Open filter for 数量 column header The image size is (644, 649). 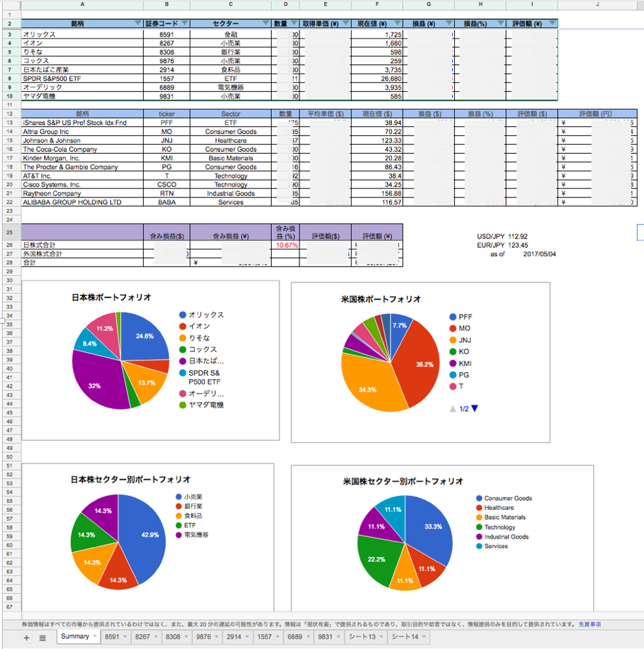click(293, 23)
